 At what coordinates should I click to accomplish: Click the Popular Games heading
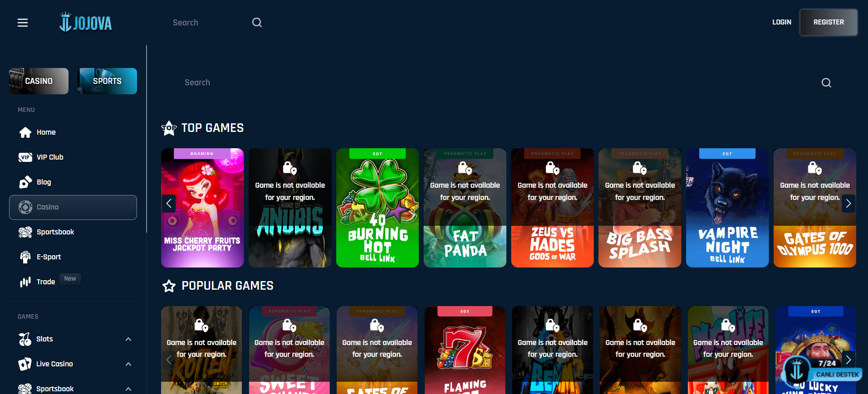(x=227, y=286)
